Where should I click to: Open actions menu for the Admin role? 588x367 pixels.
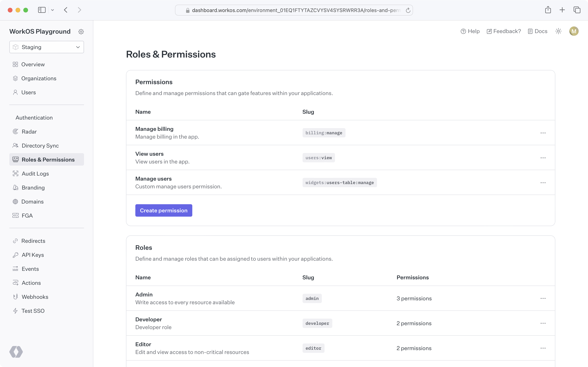[x=543, y=298]
